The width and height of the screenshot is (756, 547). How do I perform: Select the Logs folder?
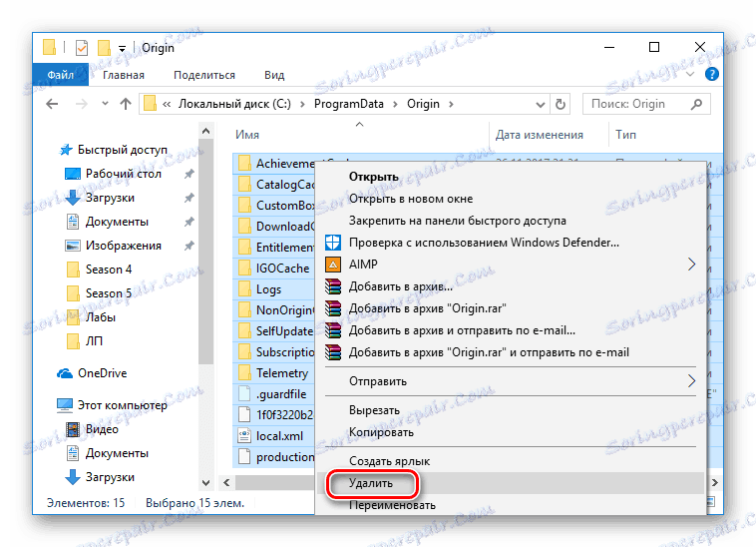(x=274, y=289)
